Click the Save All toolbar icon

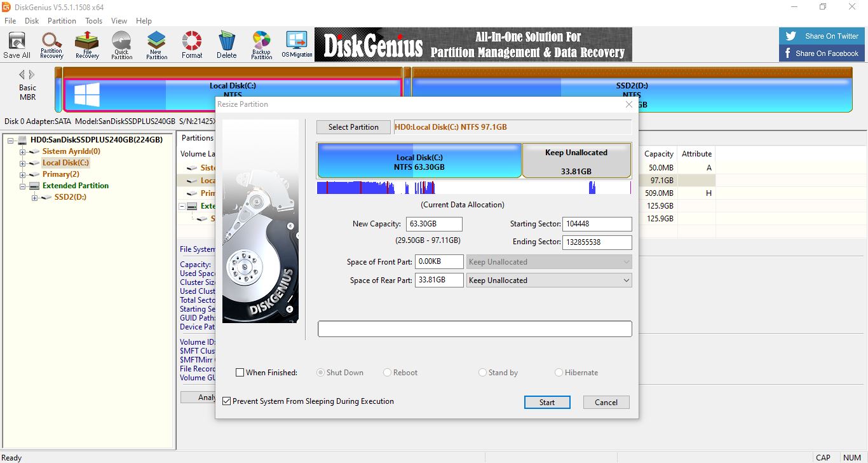point(17,45)
